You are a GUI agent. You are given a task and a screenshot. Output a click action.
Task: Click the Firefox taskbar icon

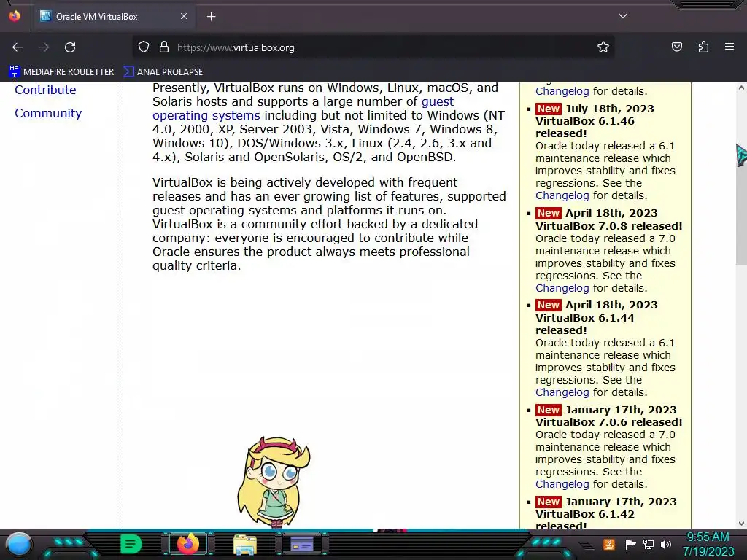click(x=187, y=544)
